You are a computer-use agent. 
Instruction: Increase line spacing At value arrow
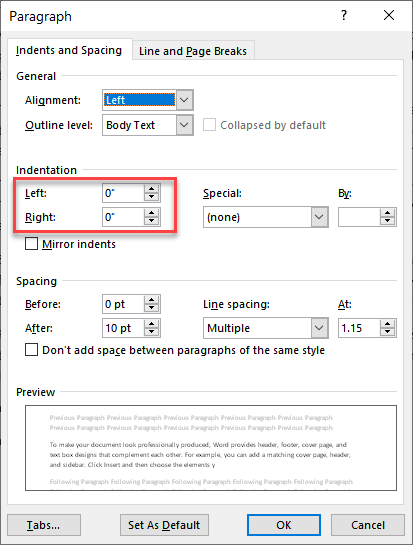[388, 324]
